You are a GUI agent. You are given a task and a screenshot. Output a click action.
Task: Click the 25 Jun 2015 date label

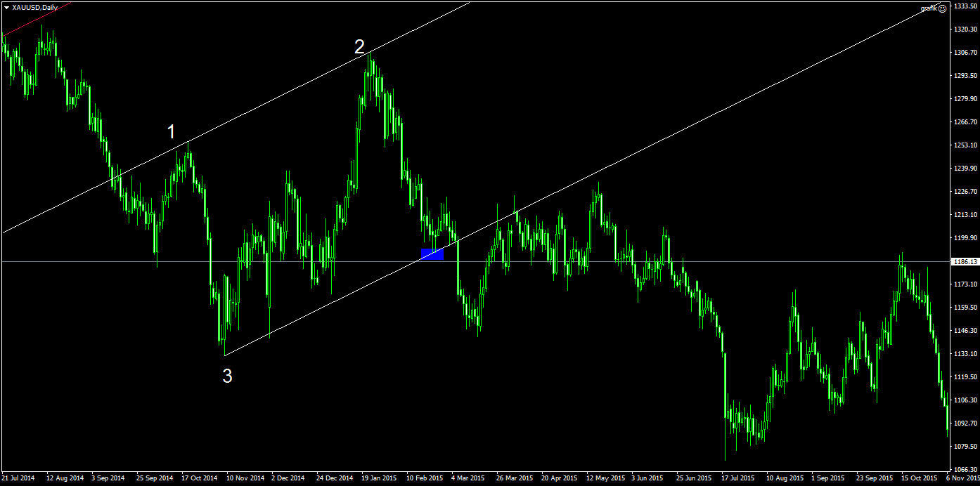click(x=694, y=478)
